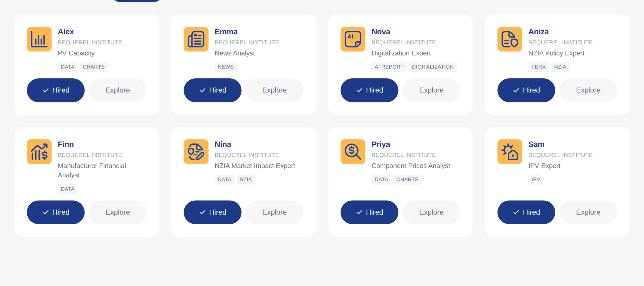
Task: Explore Nova the Digitalization Expert
Action: tap(431, 90)
